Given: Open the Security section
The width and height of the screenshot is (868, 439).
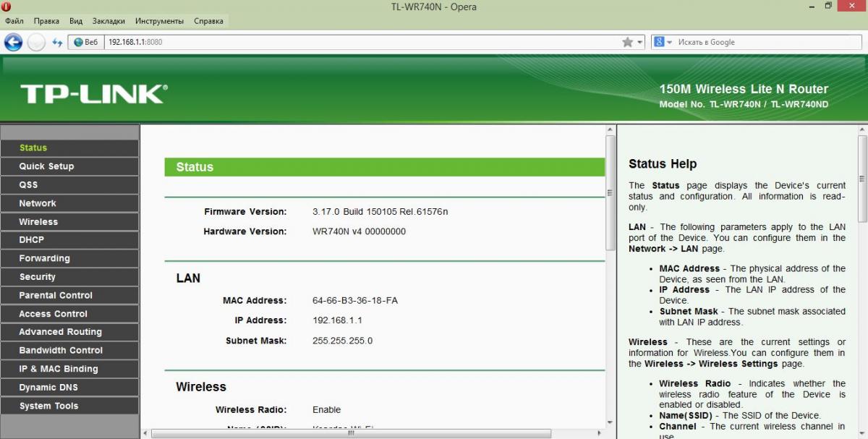Looking at the screenshot, I should [x=69, y=276].
